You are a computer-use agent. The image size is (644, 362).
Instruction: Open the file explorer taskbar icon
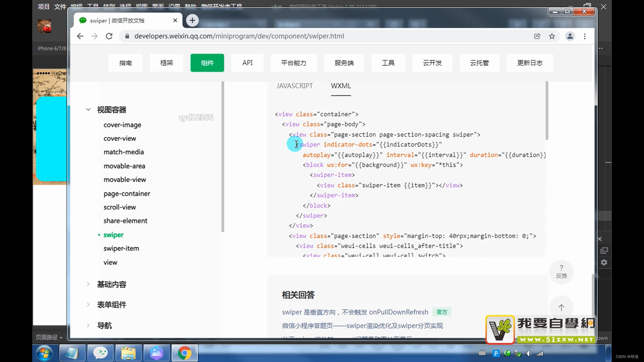click(128, 353)
